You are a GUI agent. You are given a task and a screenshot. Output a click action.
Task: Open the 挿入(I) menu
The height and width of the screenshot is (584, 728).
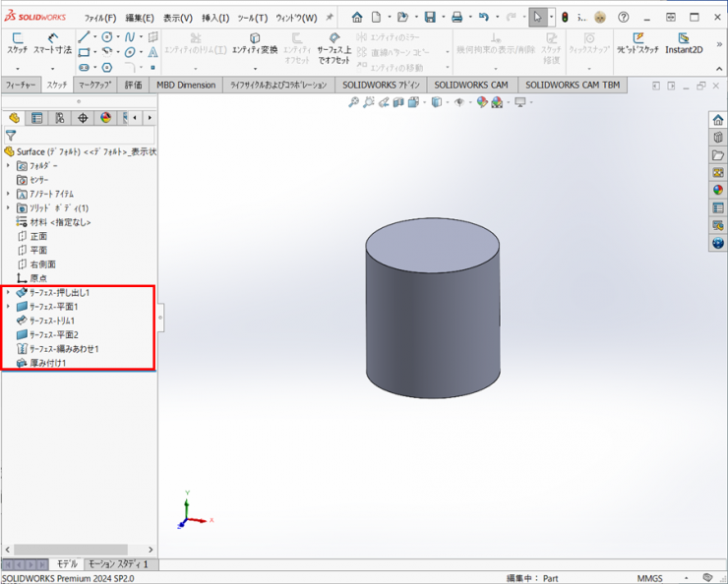[215, 18]
